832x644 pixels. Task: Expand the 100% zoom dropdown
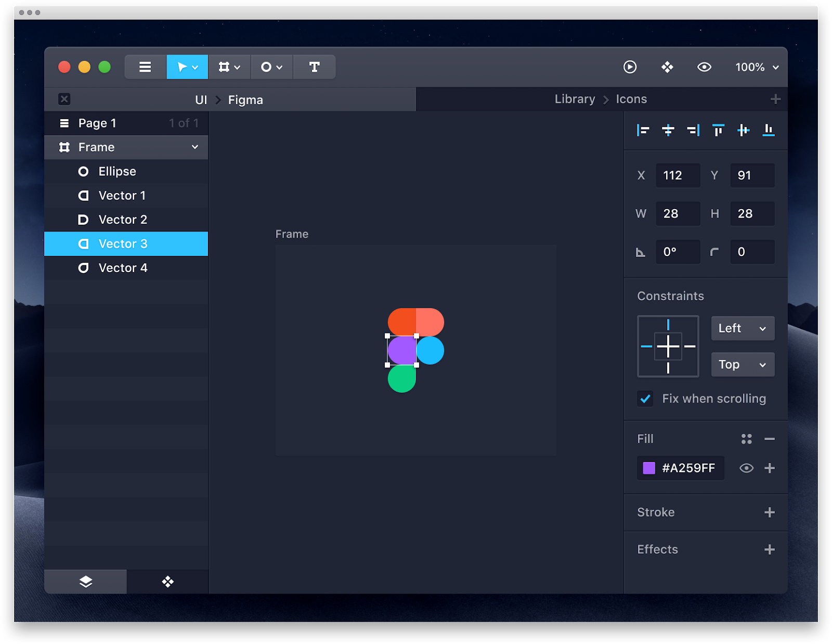pos(757,67)
